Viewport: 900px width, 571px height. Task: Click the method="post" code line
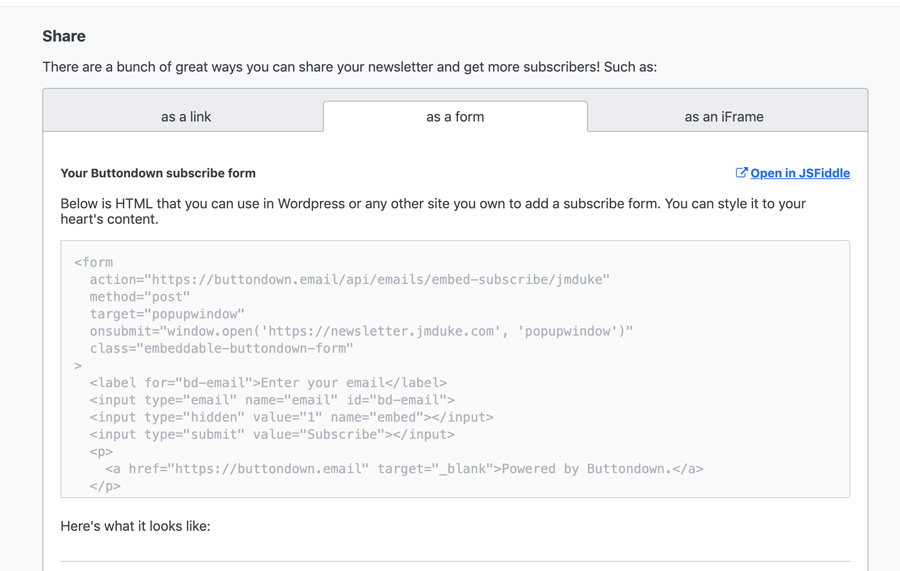(x=139, y=297)
